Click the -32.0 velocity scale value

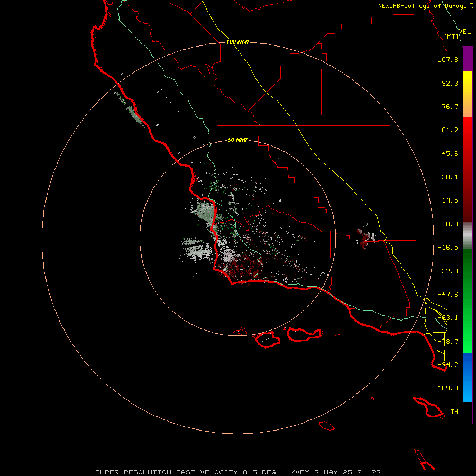[x=448, y=271]
